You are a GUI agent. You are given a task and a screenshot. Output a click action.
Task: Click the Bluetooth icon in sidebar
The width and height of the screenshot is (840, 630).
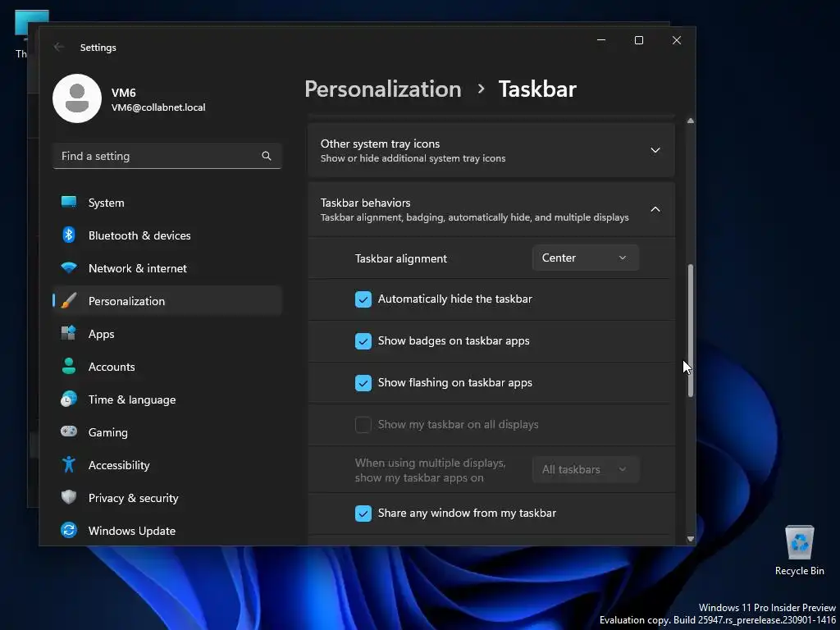coord(69,235)
